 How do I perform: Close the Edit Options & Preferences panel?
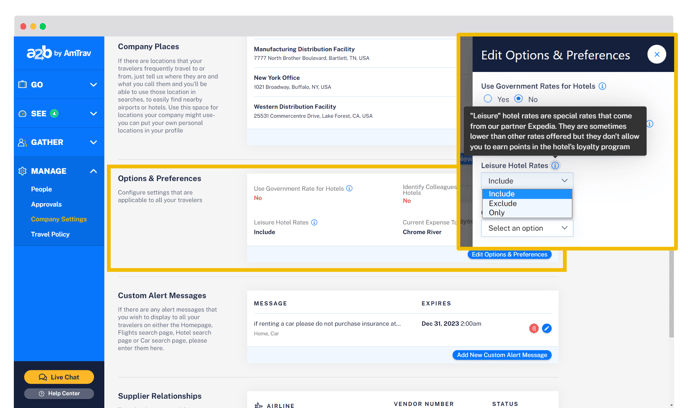[x=656, y=55]
